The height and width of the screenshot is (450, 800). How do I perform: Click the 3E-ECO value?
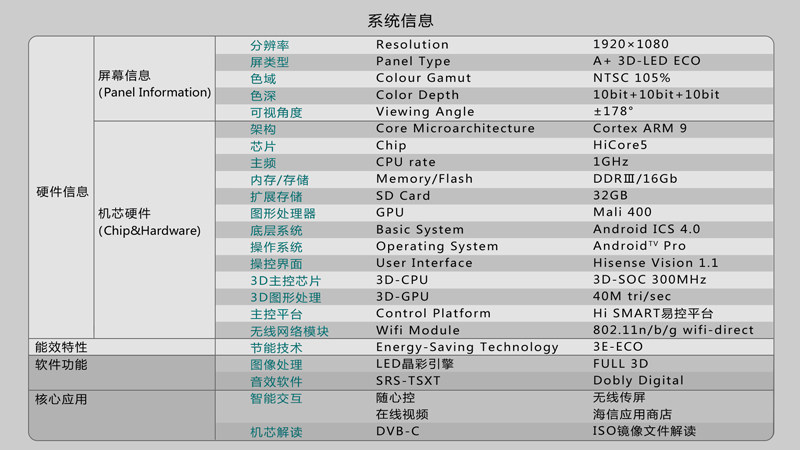coord(617,347)
